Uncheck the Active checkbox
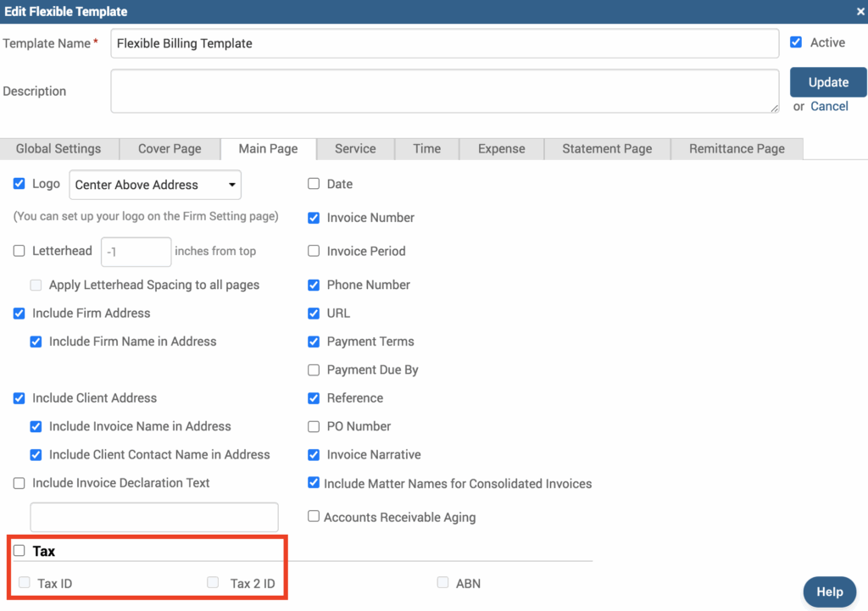868x611 pixels. point(796,42)
